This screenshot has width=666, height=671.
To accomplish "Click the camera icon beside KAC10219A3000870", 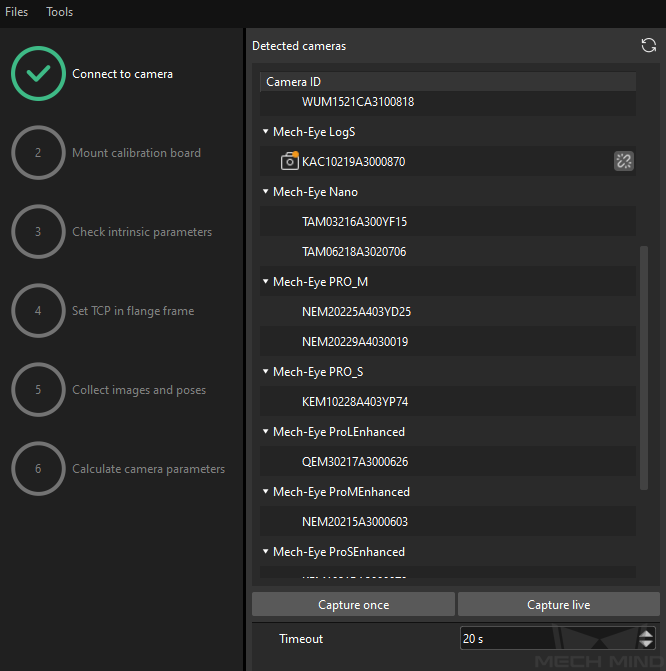I will pos(290,161).
